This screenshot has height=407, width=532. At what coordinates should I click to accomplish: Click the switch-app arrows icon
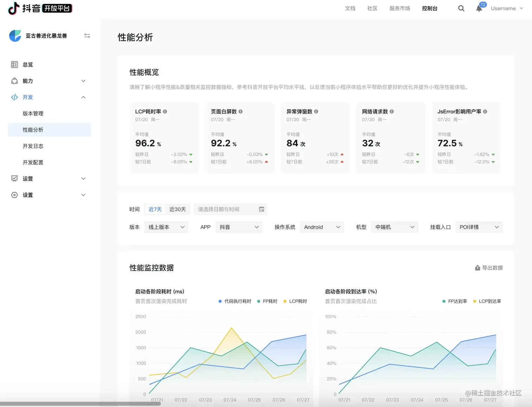coord(87,36)
